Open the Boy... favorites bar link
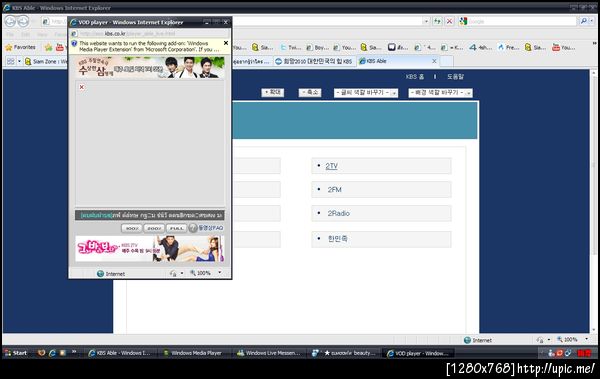This screenshot has width=600, height=379. [317, 47]
